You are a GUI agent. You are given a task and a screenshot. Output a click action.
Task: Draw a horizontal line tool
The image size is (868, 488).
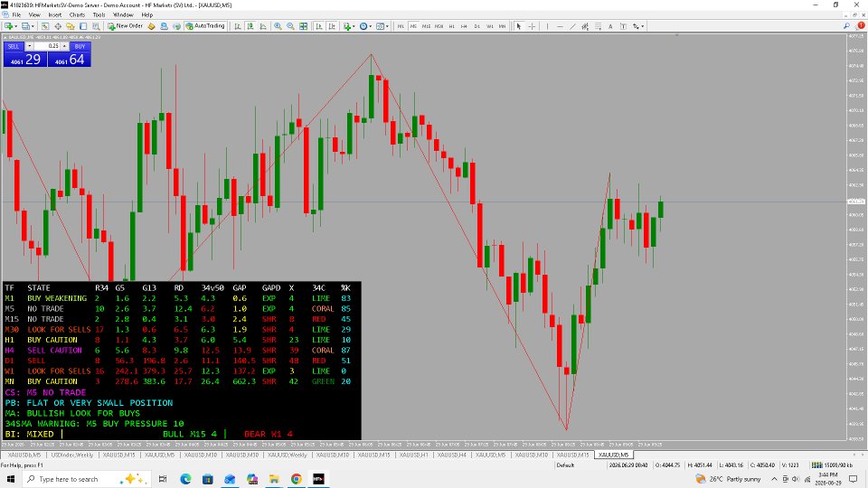pyautogui.click(x=561, y=26)
